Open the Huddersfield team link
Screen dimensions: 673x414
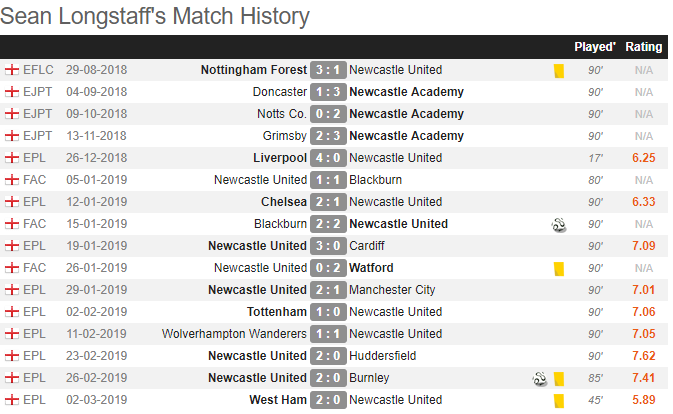tap(382, 356)
